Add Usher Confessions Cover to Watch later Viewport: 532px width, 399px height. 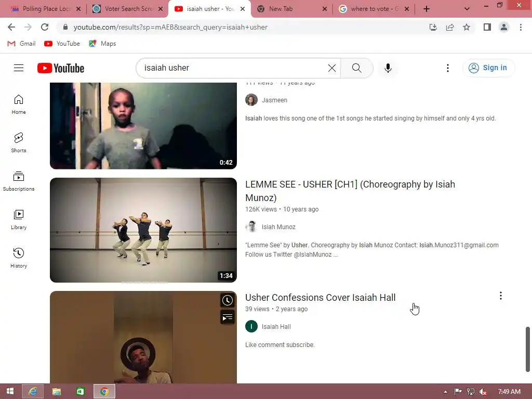(x=228, y=300)
